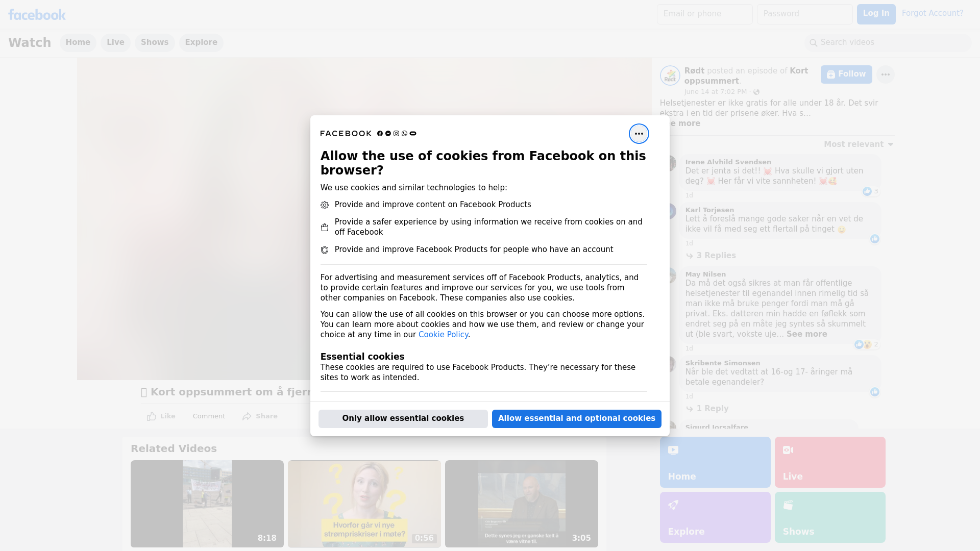Open the Most relevant comment sorting dropdown
This screenshot has height=551, width=980.
click(859, 144)
